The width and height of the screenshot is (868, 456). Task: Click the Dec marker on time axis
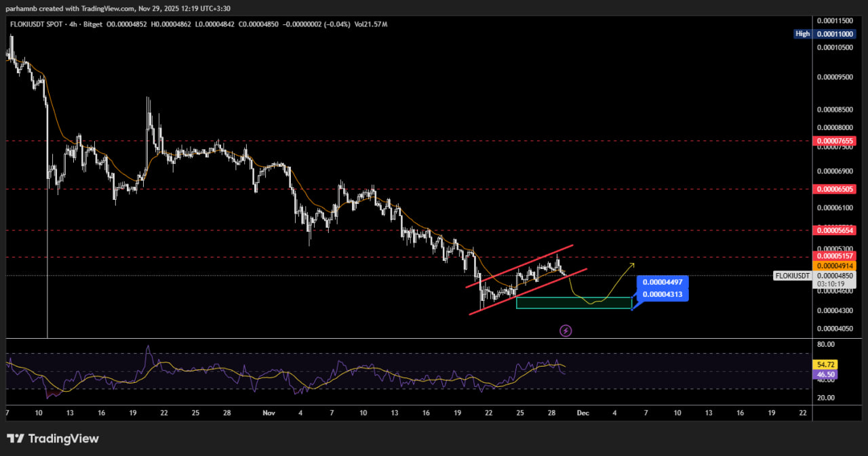(583, 412)
